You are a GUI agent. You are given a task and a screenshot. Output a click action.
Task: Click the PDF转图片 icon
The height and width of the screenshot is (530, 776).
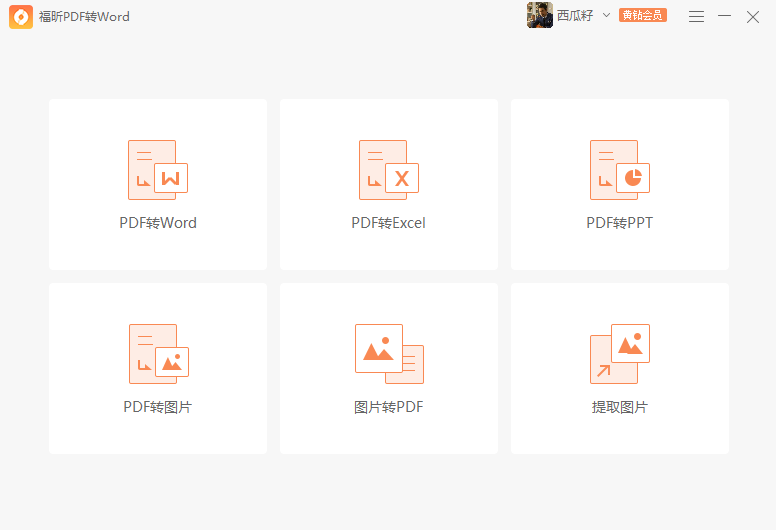[157, 353]
